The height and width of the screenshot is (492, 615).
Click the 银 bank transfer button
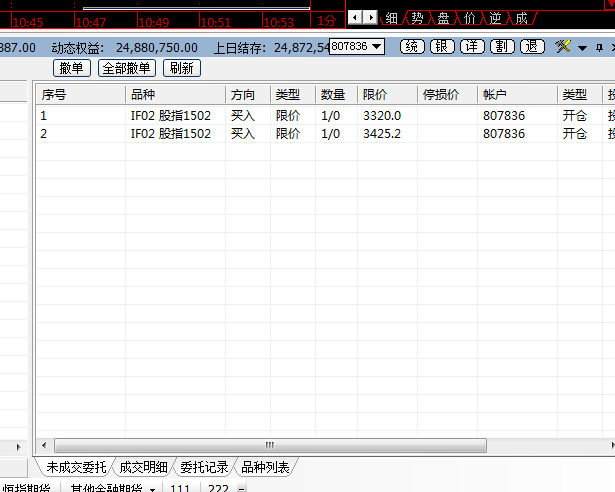(x=442, y=47)
